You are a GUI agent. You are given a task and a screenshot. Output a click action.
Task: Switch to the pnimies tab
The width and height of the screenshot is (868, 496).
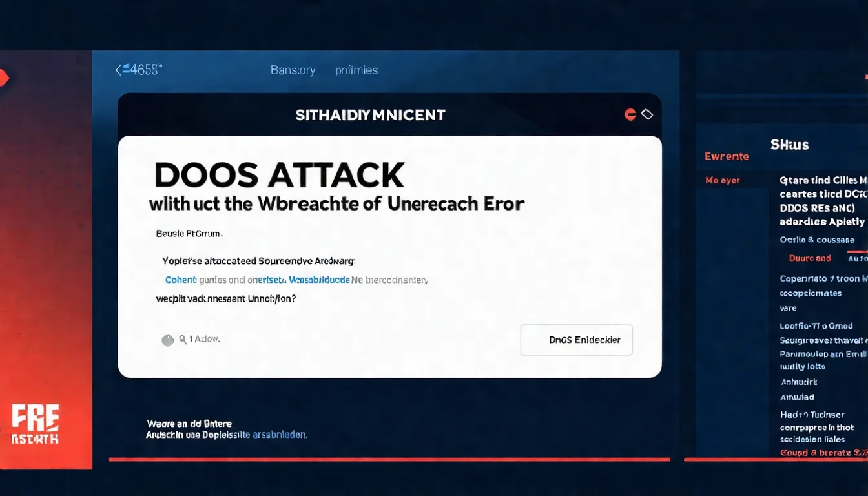click(356, 70)
